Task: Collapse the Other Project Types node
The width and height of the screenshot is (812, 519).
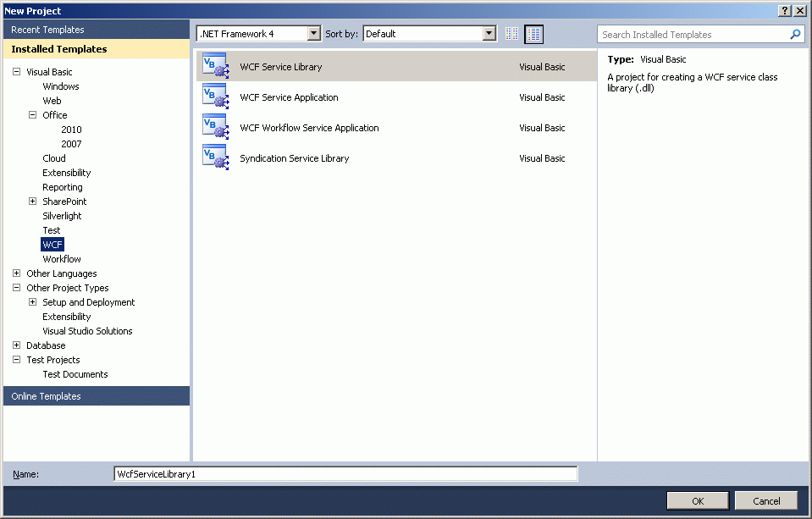Action: pos(17,288)
